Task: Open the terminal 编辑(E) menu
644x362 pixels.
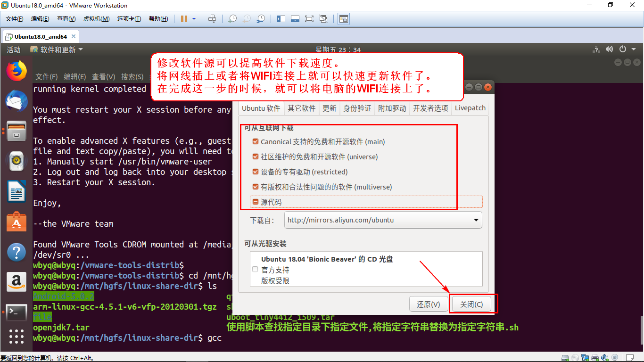Action: [75, 76]
